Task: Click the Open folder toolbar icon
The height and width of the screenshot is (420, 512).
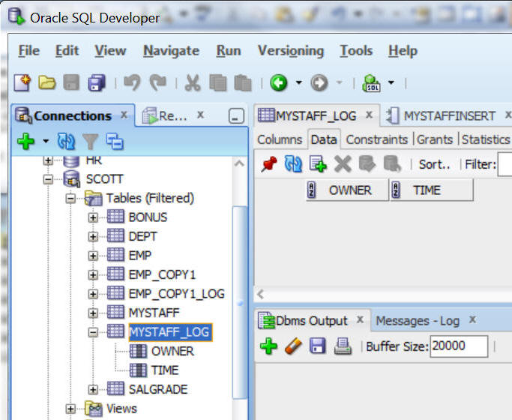Action: click(47, 82)
